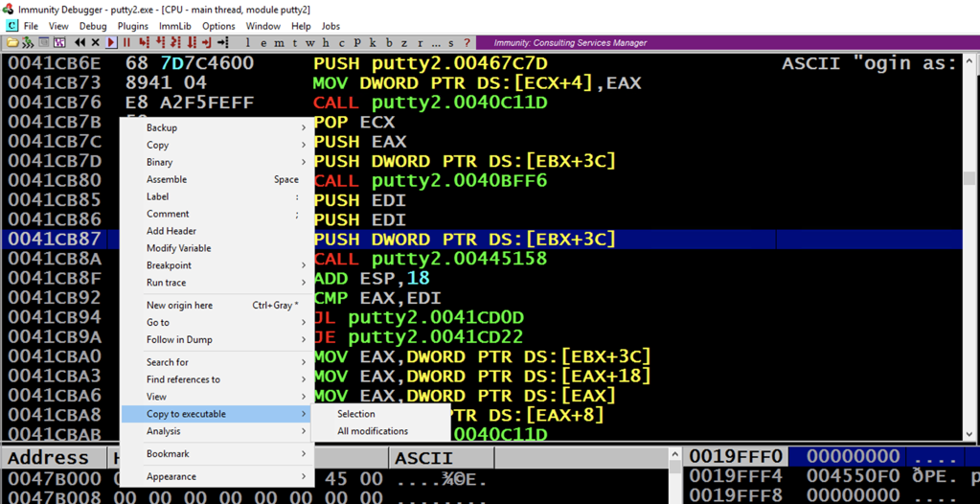Open Breakpoints with 'b' toolbar button
Image resolution: width=980 pixels, height=504 pixels.
[389, 42]
